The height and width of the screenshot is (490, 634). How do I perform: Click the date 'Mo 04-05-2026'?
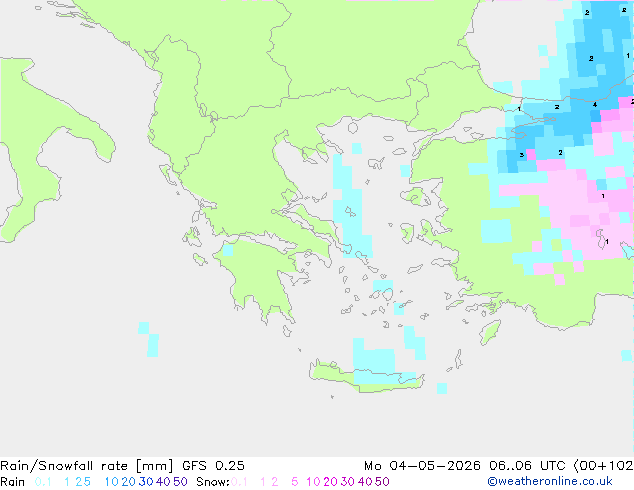tap(422, 466)
